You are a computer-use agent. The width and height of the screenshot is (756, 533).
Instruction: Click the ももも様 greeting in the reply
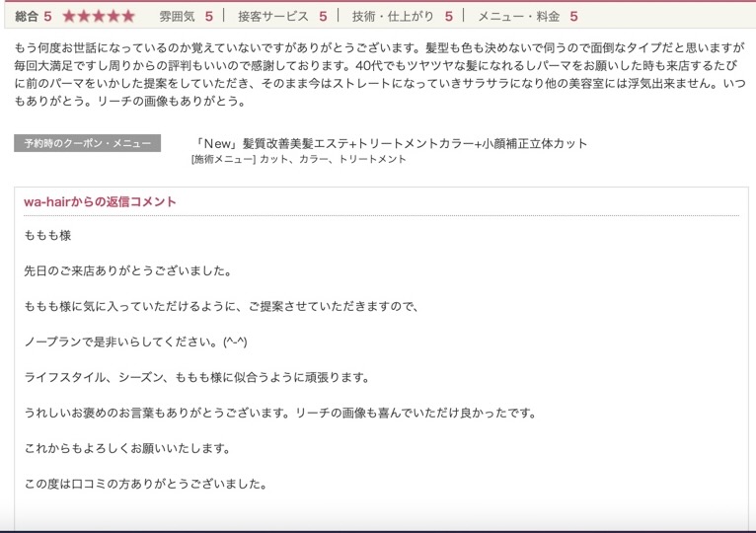pyautogui.click(x=47, y=236)
